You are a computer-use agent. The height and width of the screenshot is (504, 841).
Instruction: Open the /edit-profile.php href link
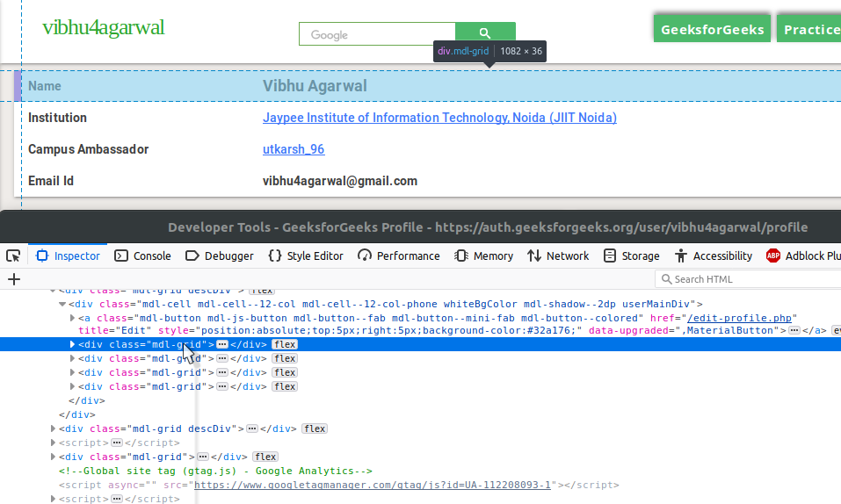739,318
